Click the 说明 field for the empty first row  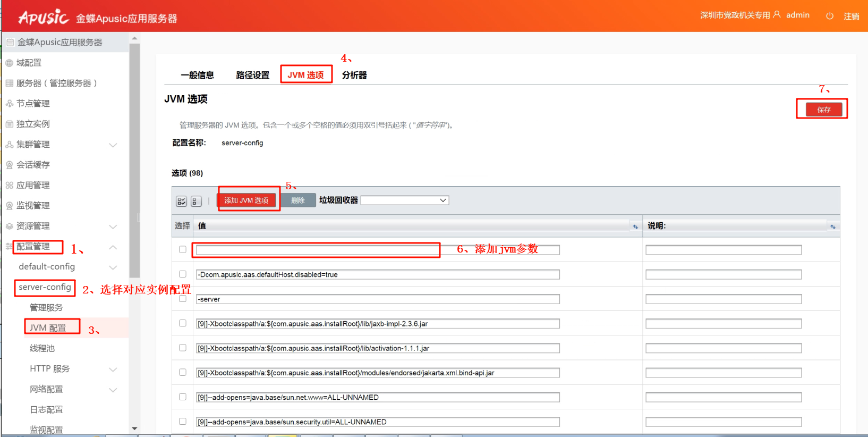tap(724, 250)
